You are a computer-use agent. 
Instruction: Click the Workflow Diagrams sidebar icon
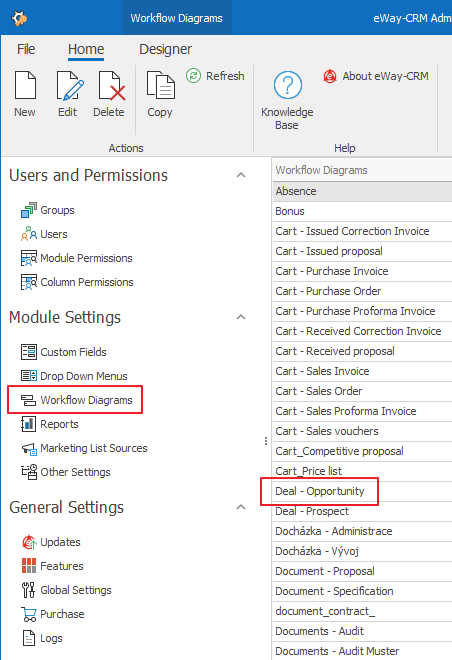28,400
